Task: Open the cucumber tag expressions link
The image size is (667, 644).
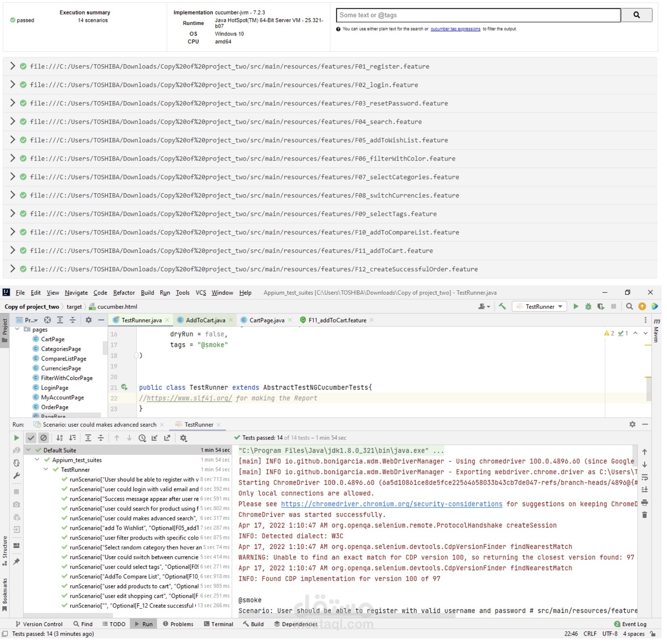Action: coord(455,29)
